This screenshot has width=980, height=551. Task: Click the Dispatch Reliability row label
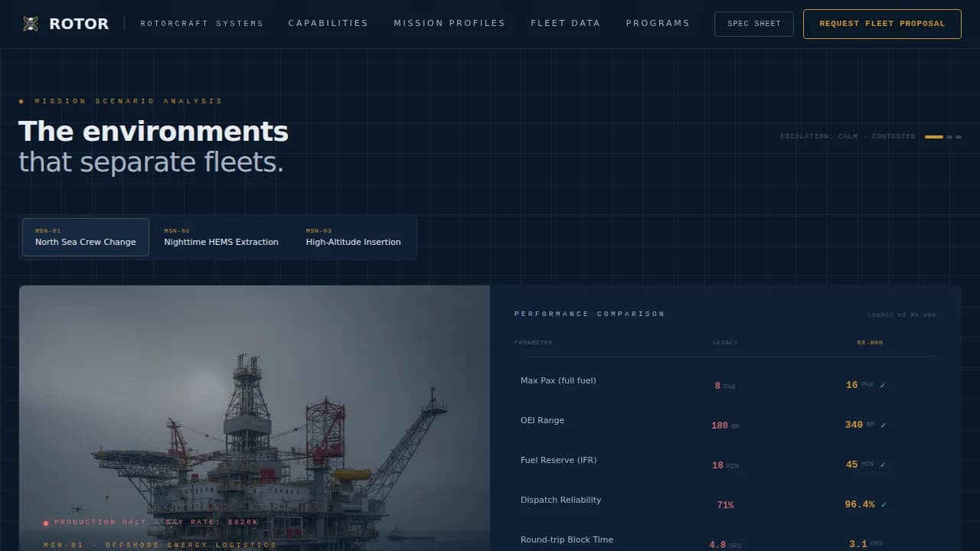[x=560, y=500]
